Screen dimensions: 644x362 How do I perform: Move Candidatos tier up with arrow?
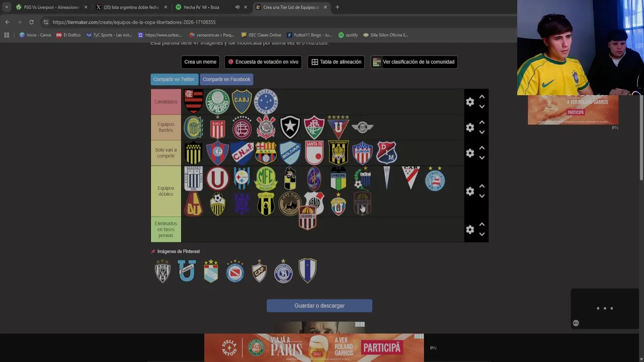(x=481, y=97)
